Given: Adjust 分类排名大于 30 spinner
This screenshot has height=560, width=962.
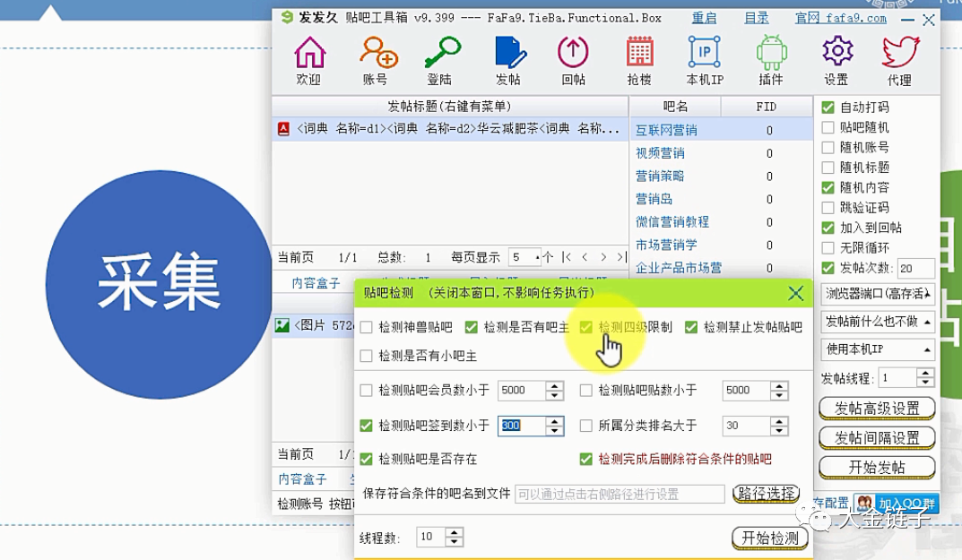Looking at the screenshot, I should pos(779,426).
